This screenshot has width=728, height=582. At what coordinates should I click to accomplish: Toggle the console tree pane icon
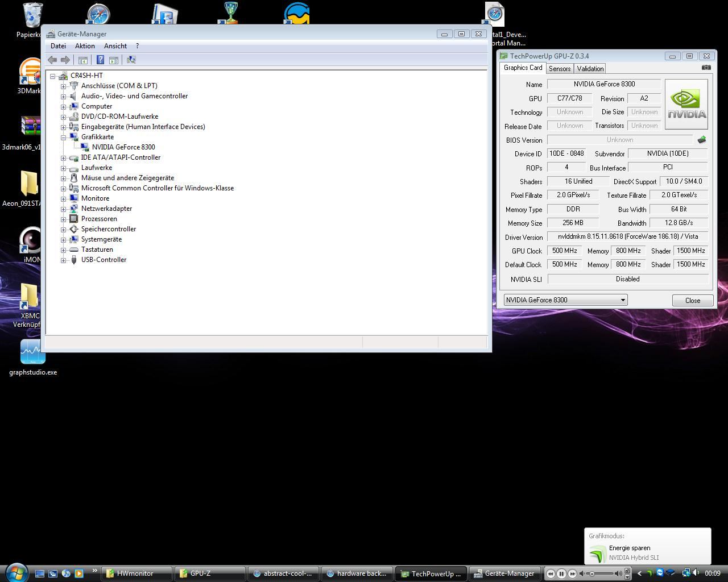[83, 60]
